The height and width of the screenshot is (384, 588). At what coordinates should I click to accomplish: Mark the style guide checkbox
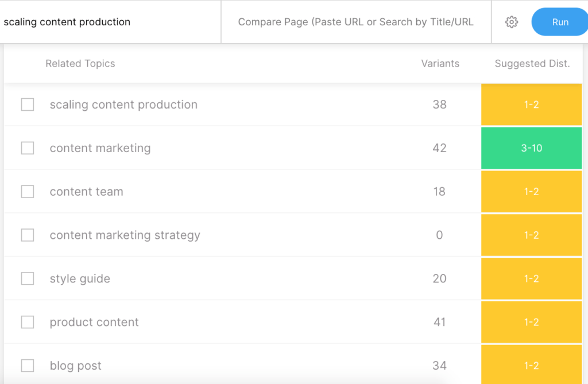tap(28, 279)
